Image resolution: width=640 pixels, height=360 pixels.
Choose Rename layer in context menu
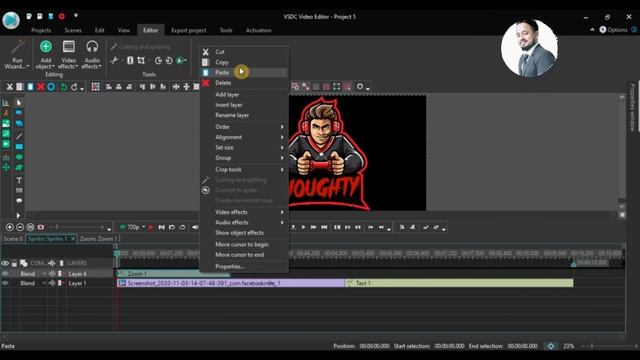point(244,115)
